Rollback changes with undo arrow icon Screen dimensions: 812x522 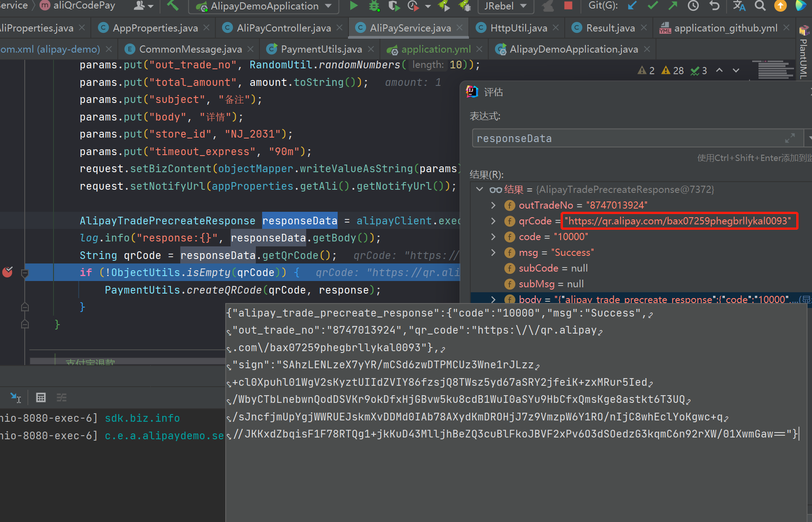coord(714,5)
